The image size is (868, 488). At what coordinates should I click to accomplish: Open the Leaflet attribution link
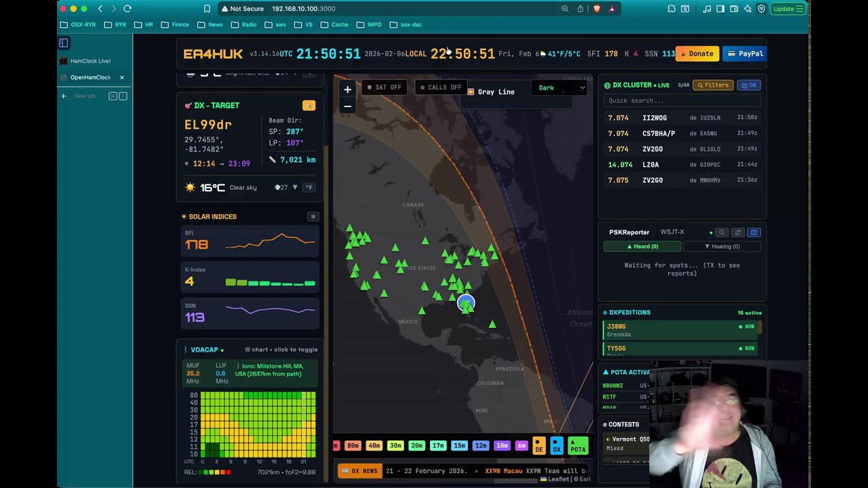click(x=555, y=479)
